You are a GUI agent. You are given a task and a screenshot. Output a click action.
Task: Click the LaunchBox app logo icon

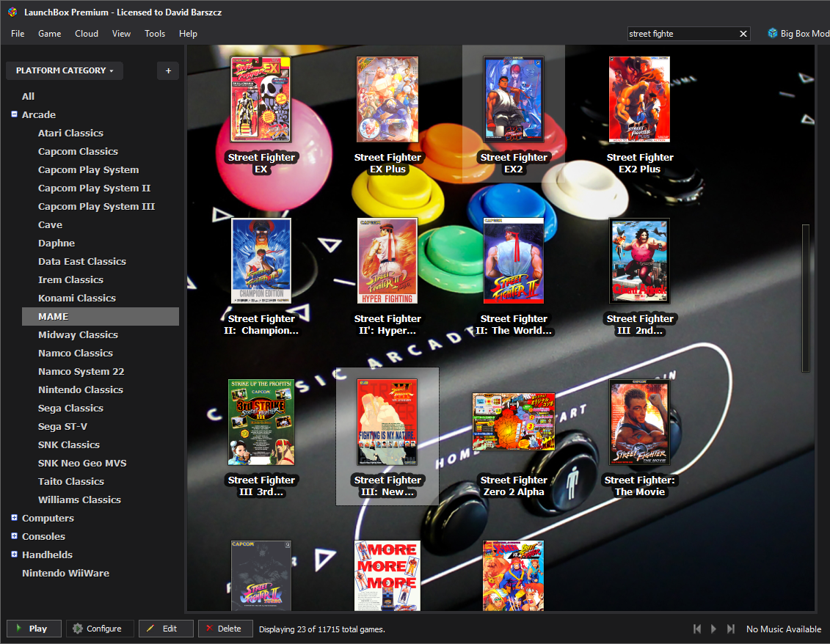click(x=12, y=12)
